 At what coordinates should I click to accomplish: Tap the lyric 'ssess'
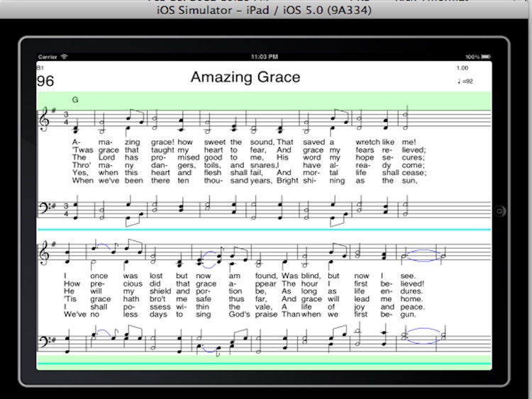[160, 307]
